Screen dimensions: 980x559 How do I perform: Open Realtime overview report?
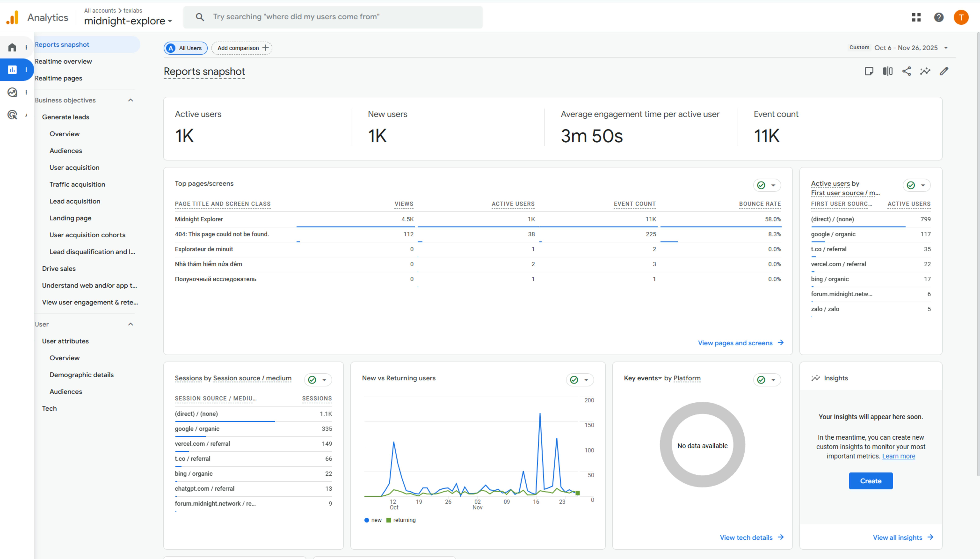click(x=63, y=61)
